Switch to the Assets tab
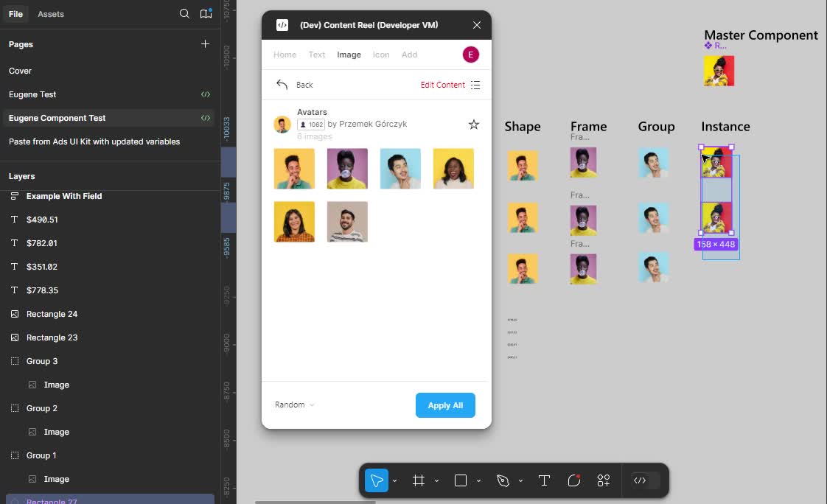The width and height of the screenshot is (827, 504). click(x=51, y=14)
